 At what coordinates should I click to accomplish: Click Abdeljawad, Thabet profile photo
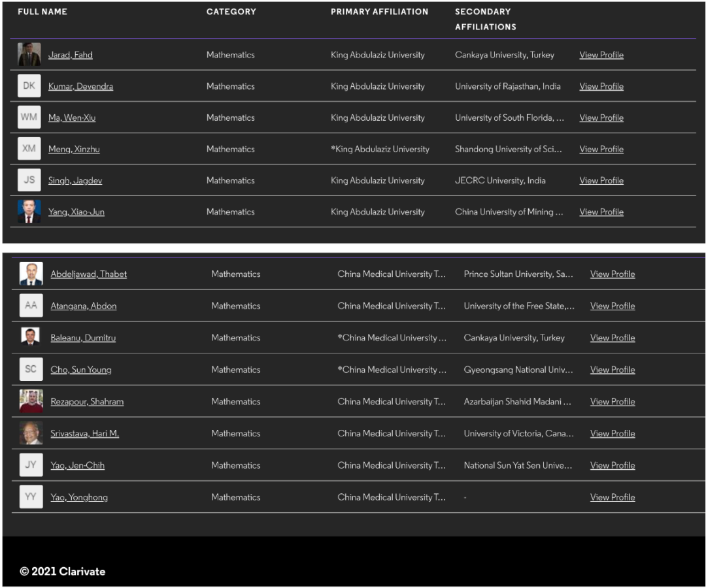pyautogui.click(x=31, y=274)
